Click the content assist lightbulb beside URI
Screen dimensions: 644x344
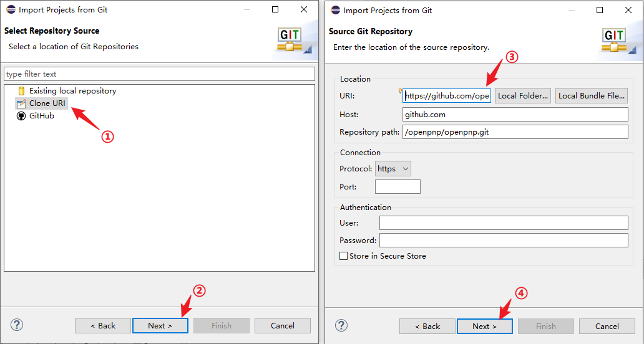[400, 91]
